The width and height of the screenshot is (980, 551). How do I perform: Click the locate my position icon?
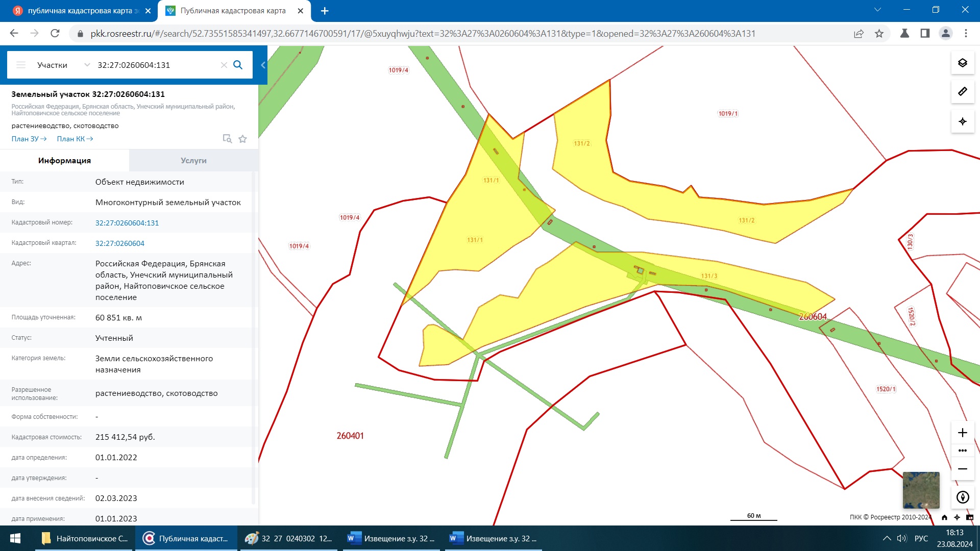point(962,121)
